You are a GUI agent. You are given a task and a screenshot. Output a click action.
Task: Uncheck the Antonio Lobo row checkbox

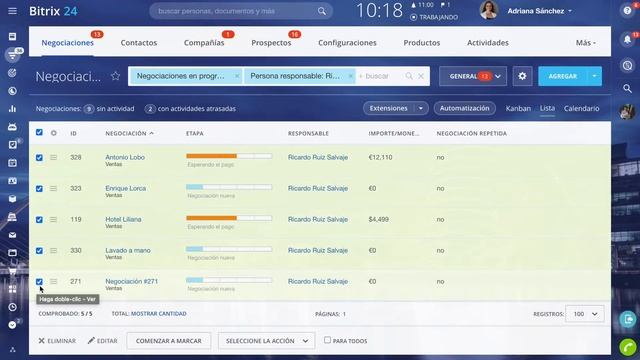point(39,158)
